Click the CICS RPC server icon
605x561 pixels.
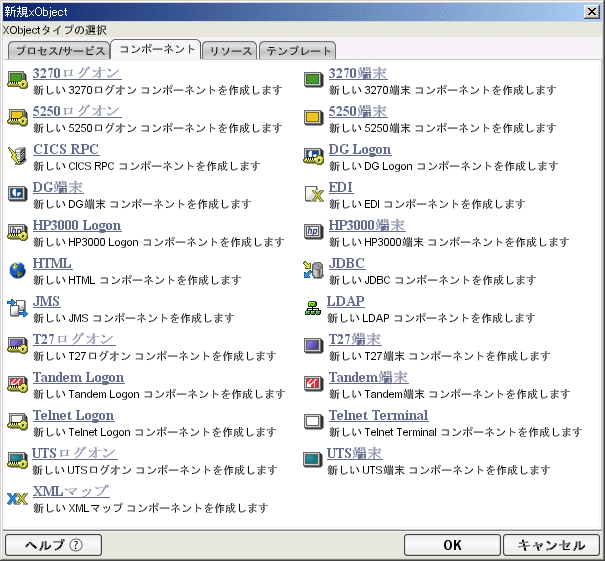pyautogui.click(x=17, y=155)
